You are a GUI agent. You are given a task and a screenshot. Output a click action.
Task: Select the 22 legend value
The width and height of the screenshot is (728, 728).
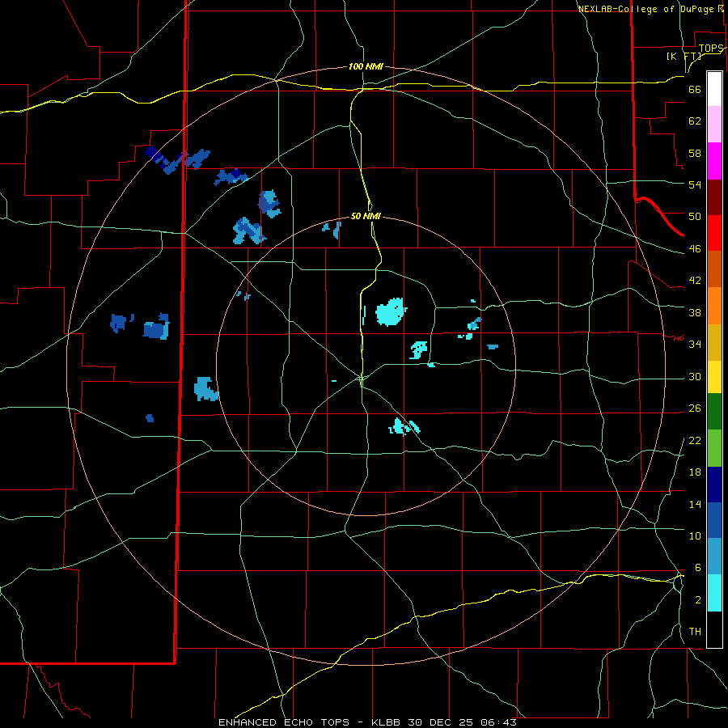(x=695, y=440)
